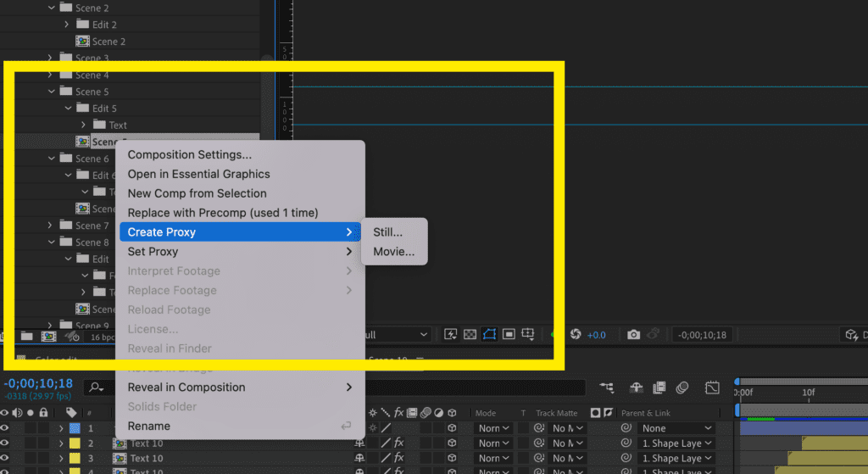The height and width of the screenshot is (474, 868).
Task: Toggle fx switch on layer 2
Action: pos(399,443)
